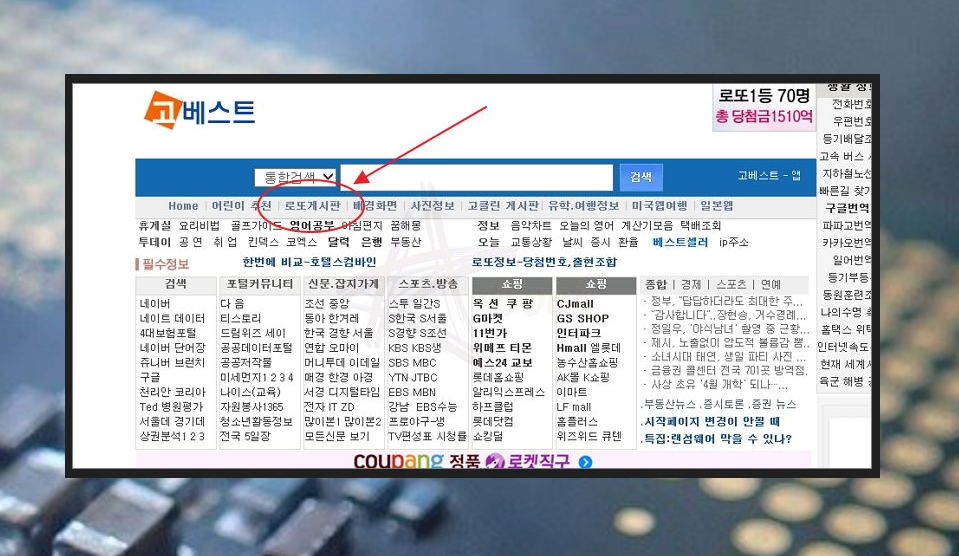This screenshot has width=959, height=556.
Task: Open the 로또게시판 menu item
Action: point(312,206)
